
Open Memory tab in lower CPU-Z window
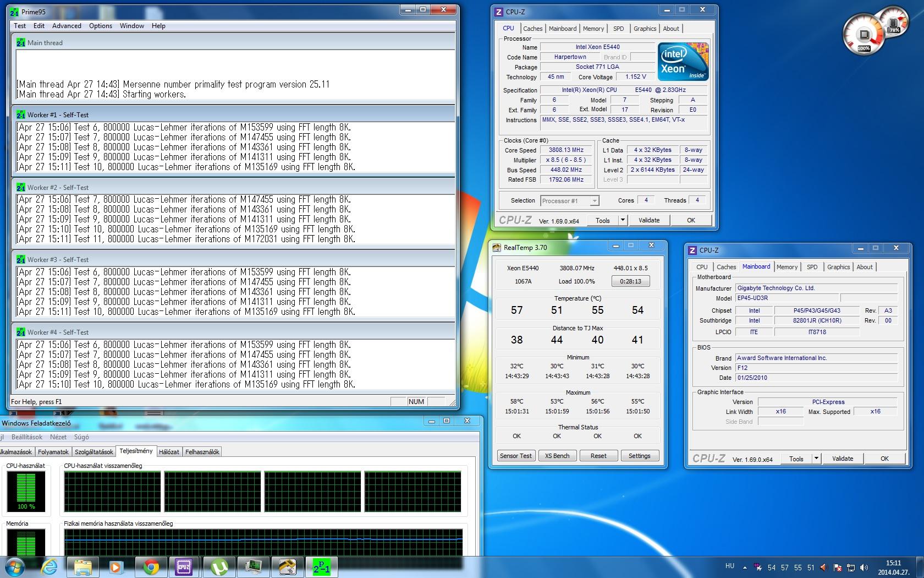787,267
